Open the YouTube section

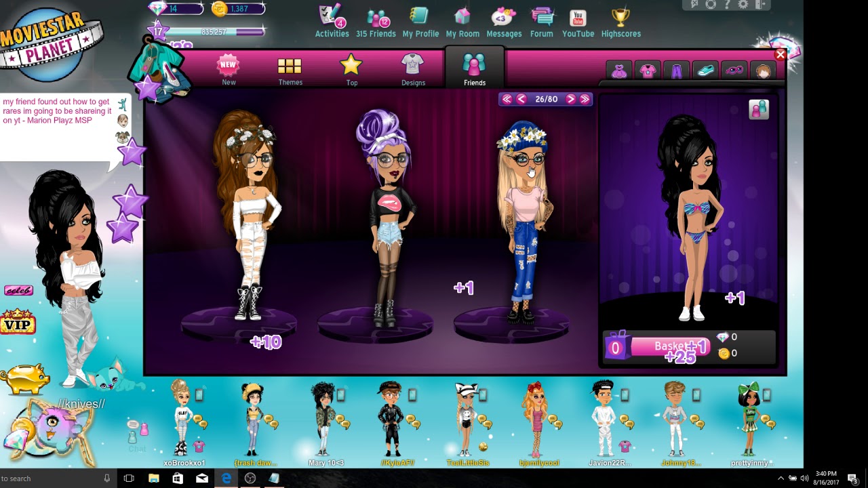(x=578, y=22)
